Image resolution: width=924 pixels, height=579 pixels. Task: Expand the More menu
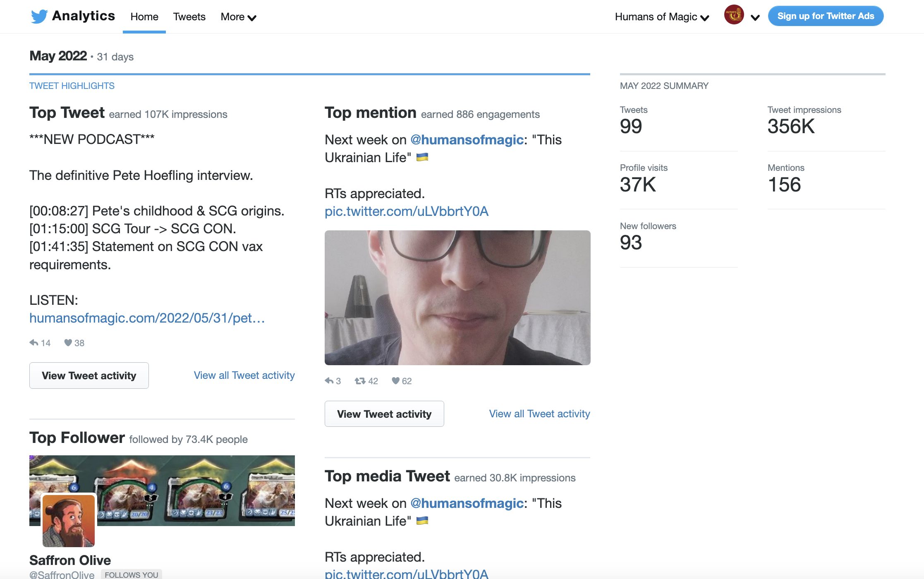tap(238, 17)
